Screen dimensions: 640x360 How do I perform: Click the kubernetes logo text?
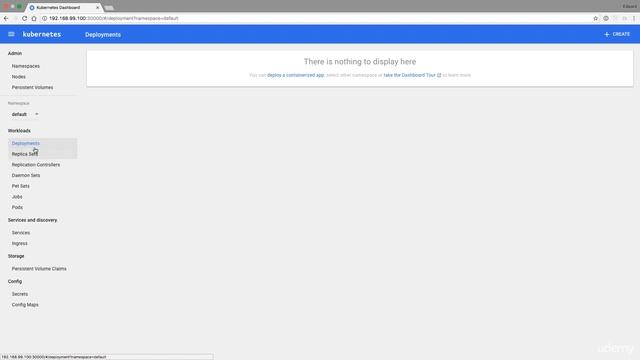(42, 34)
